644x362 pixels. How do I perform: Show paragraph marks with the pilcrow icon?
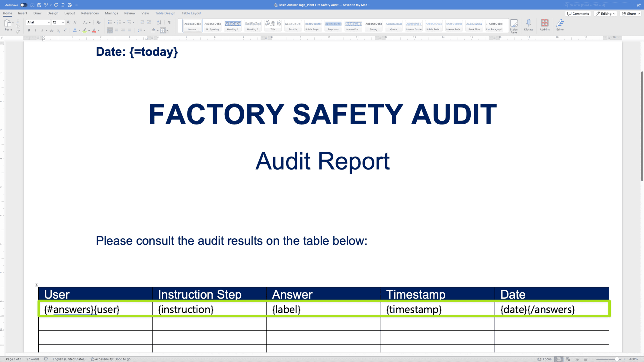169,22
